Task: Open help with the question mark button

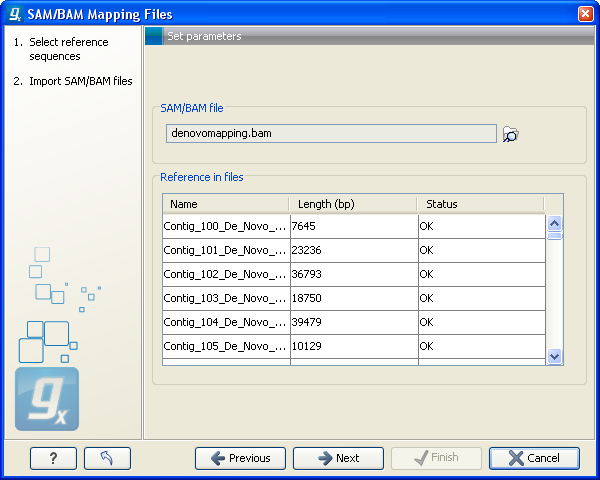Action: [53, 458]
